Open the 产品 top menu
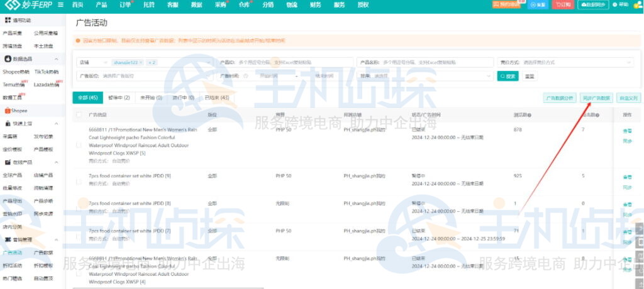Screen dimensions: 644x289 pyautogui.click(x=101, y=5)
